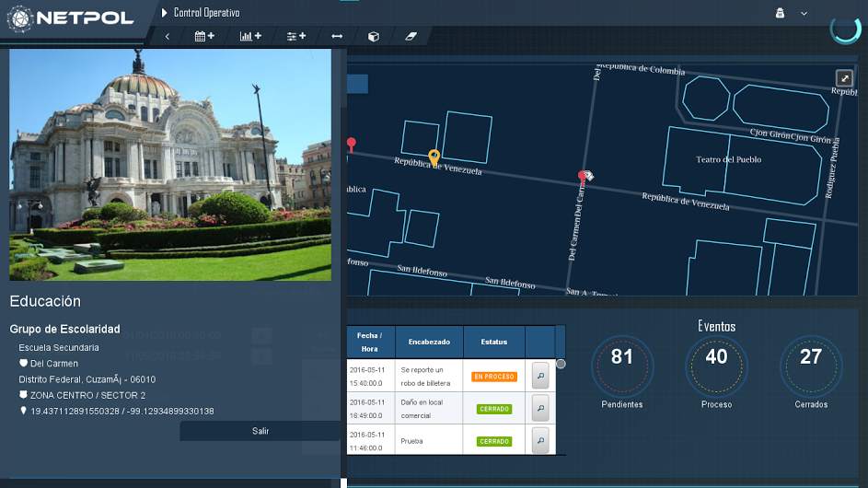Viewport: 868px width, 488px height.
Task: Click the 40 Proceso gauge
Action: pyautogui.click(x=716, y=366)
